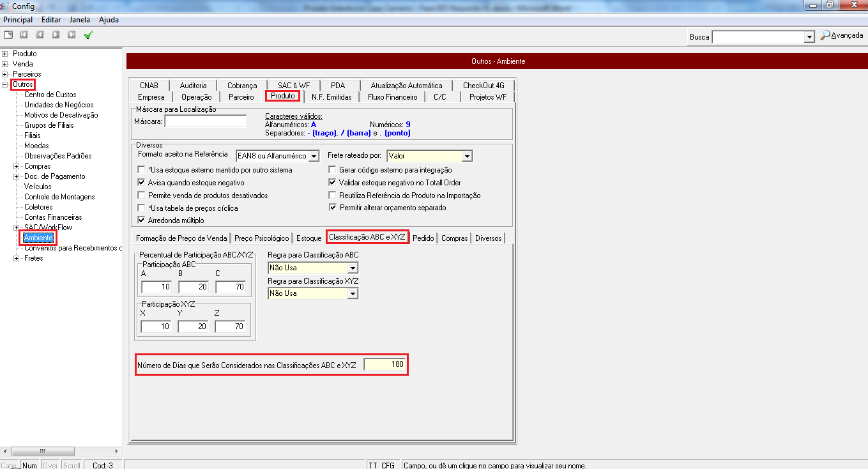Open the CheckOut 4G tab
868x469 pixels.
[x=483, y=85]
